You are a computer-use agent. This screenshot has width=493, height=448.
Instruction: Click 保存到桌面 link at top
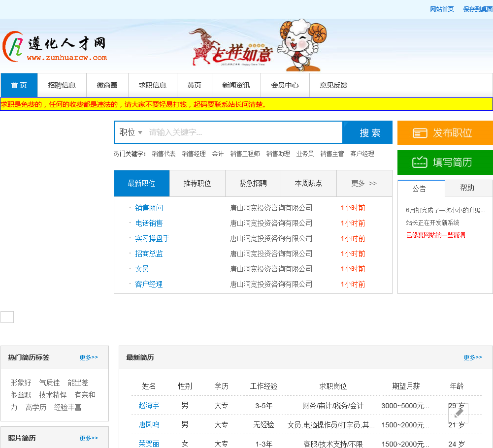click(x=478, y=9)
